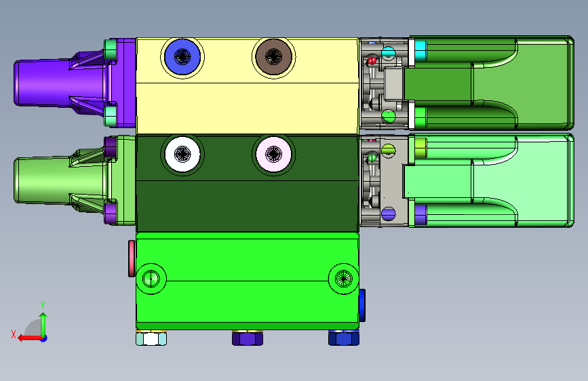588x381 pixels.
Task: Pick the cyan screw on upper solenoid
Action: click(x=420, y=51)
